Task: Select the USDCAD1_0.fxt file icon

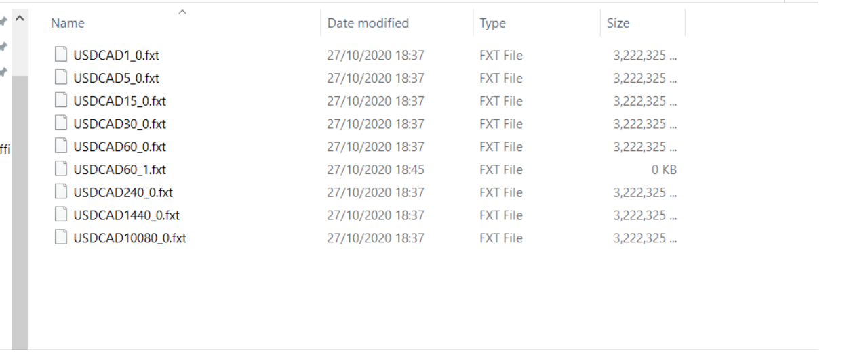Action: [62, 56]
